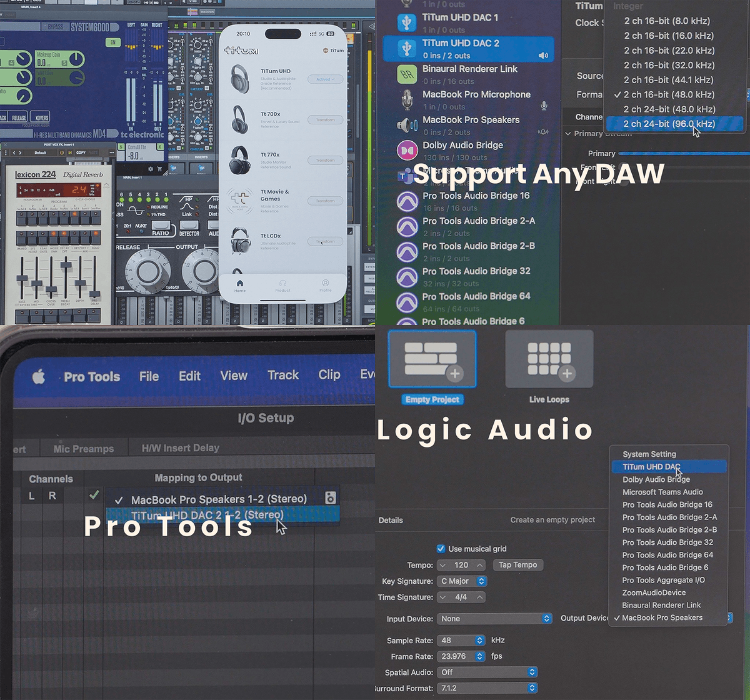
Task: Click speaker output icon on TiTum UHD DAC 2 row
Action: [543, 56]
